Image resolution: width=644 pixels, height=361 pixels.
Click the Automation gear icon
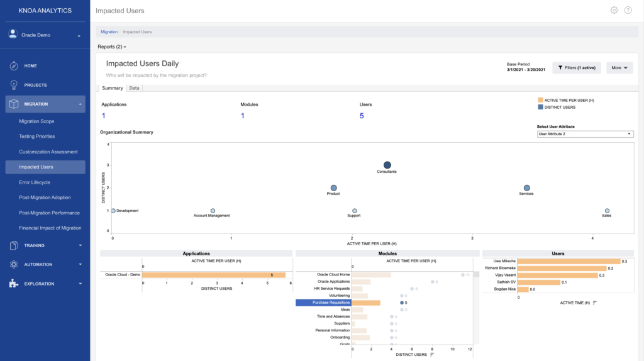pyautogui.click(x=14, y=265)
